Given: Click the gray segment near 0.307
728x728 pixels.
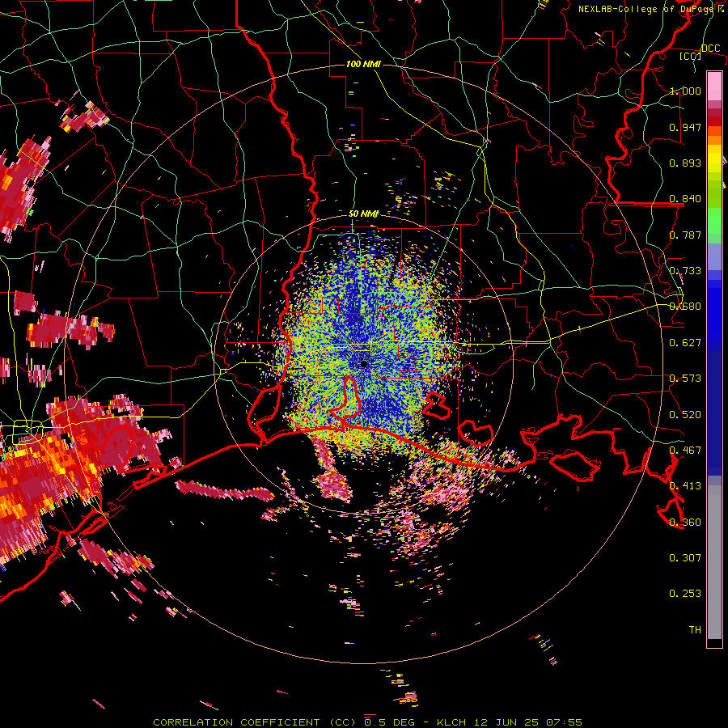Looking at the screenshot, I should (714, 562).
